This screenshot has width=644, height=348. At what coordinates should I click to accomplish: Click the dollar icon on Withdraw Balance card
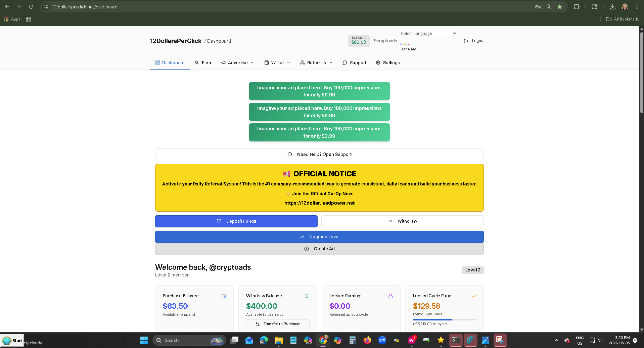pos(307,296)
